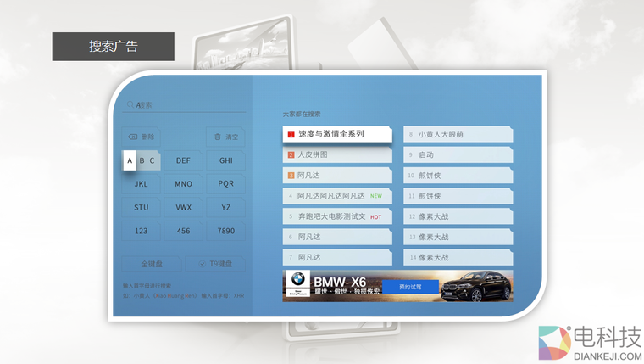Open 奔跑吧大电影测试文 marked HOT
644x364 pixels.
pos(337,216)
